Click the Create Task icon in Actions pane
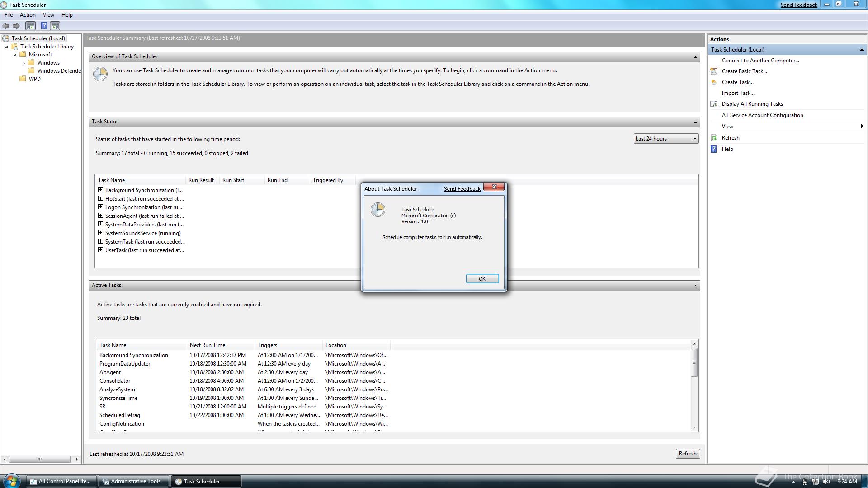The image size is (868, 488). [x=714, y=82]
